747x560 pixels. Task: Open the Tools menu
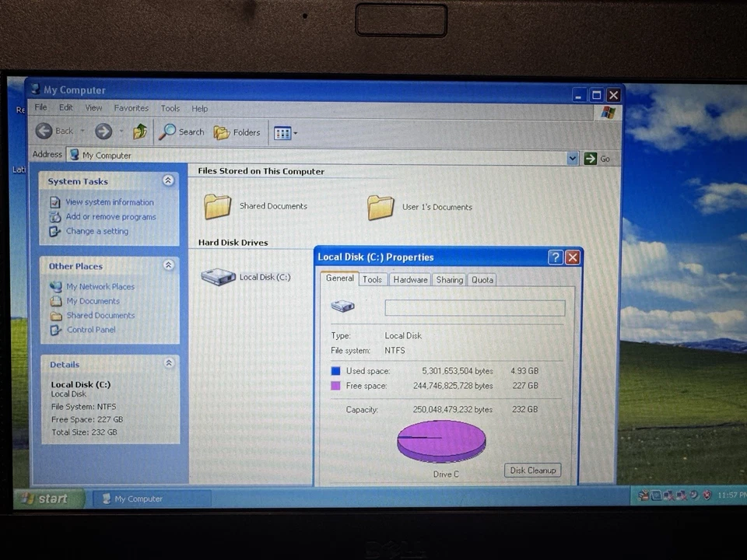[x=170, y=108]
